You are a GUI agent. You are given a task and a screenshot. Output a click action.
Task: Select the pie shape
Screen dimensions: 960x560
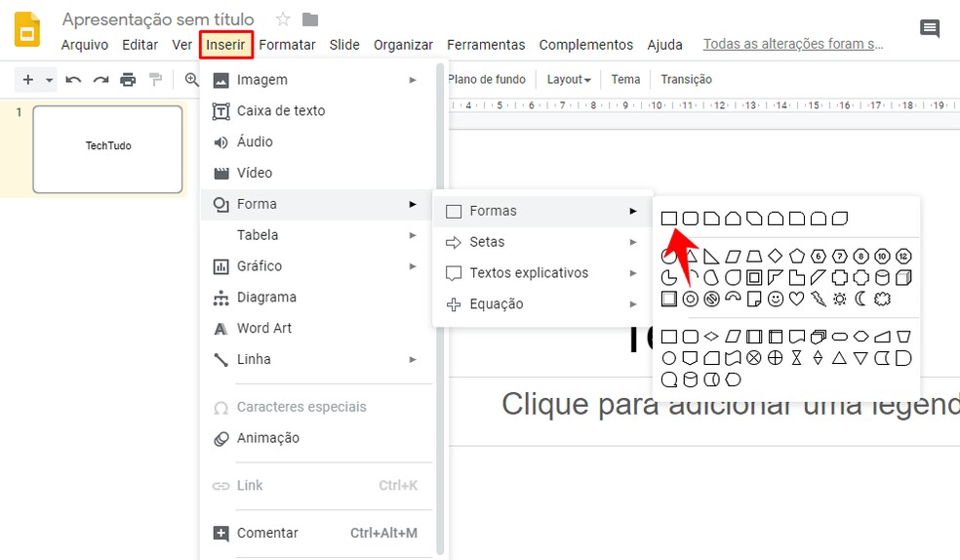[669, 278]
